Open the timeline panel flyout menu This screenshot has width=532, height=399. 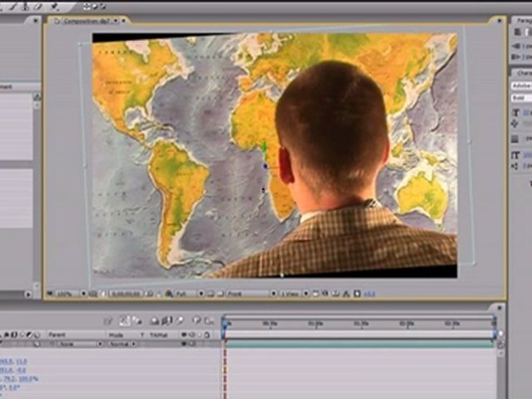499,308
